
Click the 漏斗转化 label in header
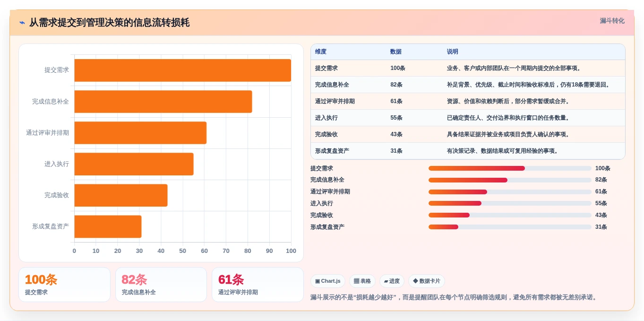click(612, 21)
